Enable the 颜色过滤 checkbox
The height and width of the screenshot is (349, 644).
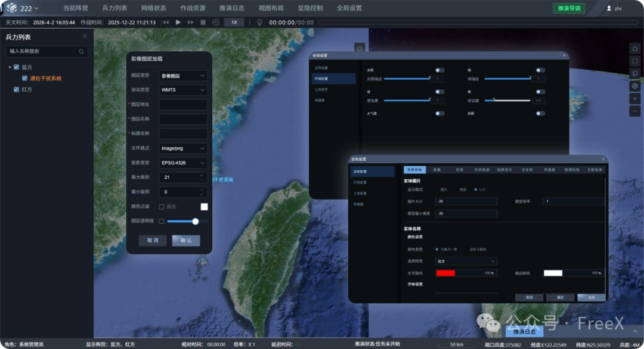(x=162, y=207)
